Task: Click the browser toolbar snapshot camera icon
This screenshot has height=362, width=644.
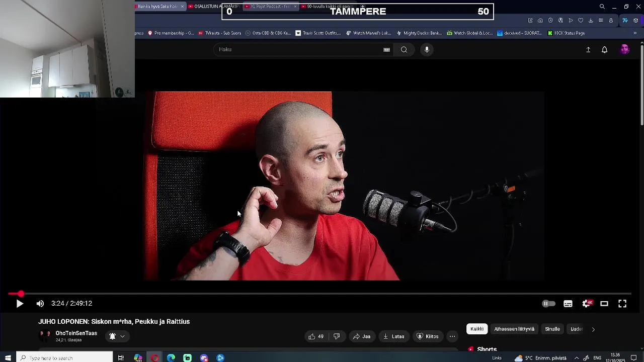Action: coord(540,21)
